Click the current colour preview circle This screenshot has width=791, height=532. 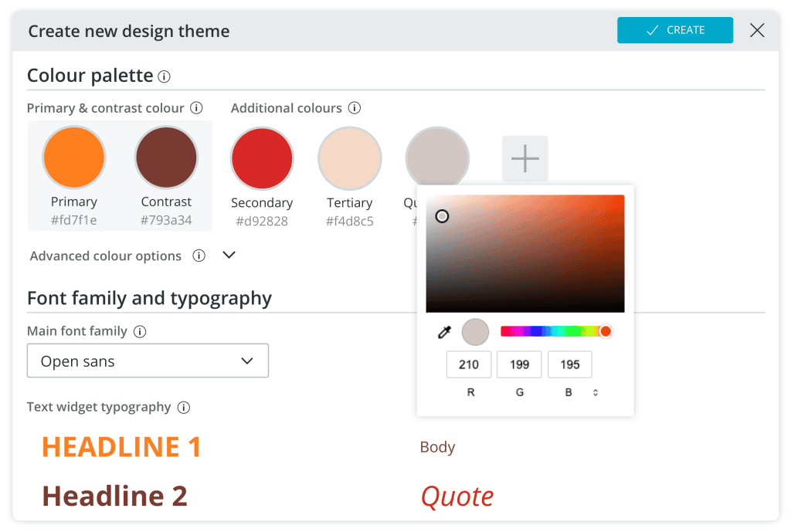coord(475,331)
